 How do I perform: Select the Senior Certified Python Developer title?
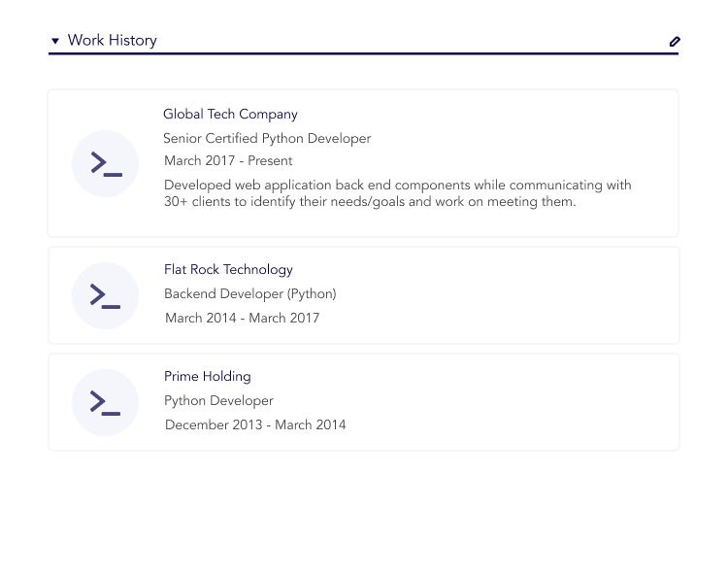[x=267, y=139]
